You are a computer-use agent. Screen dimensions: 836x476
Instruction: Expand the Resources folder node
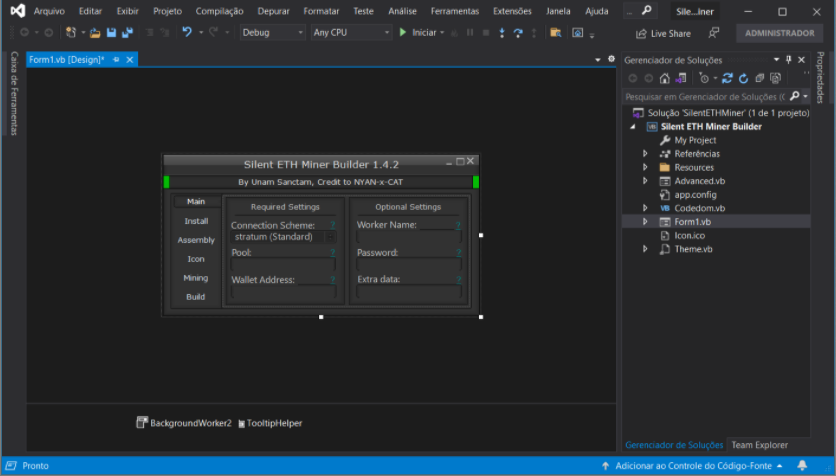coord(645,167)
